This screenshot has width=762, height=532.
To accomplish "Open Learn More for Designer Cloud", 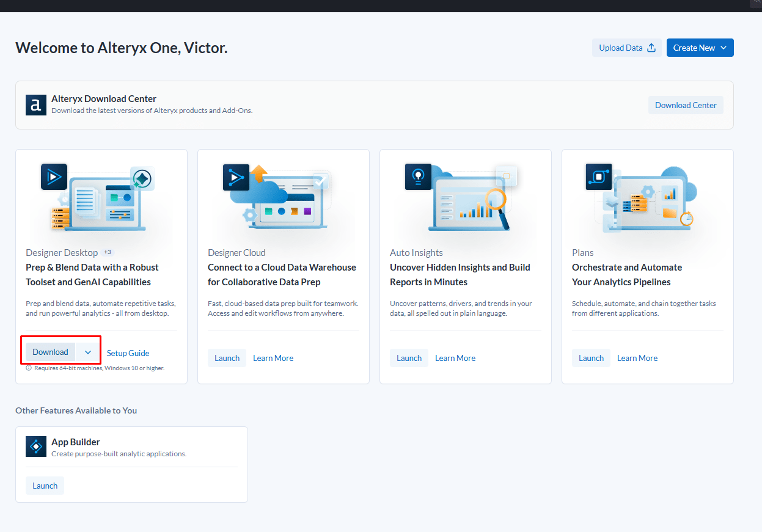I will [x=273, y=358].
